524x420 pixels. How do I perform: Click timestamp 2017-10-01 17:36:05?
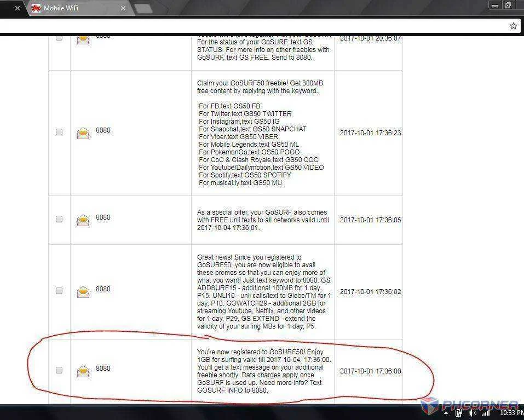click(x=370, y=220)
